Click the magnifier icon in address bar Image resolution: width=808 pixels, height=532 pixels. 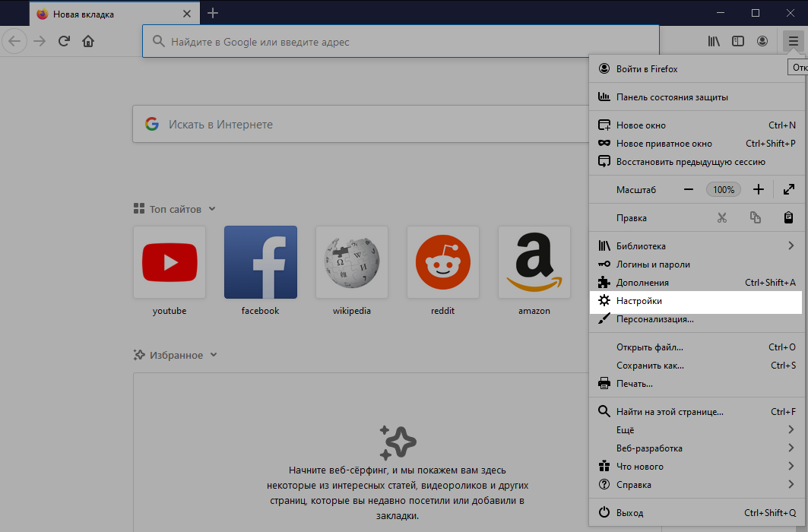(x=159, y=41)
